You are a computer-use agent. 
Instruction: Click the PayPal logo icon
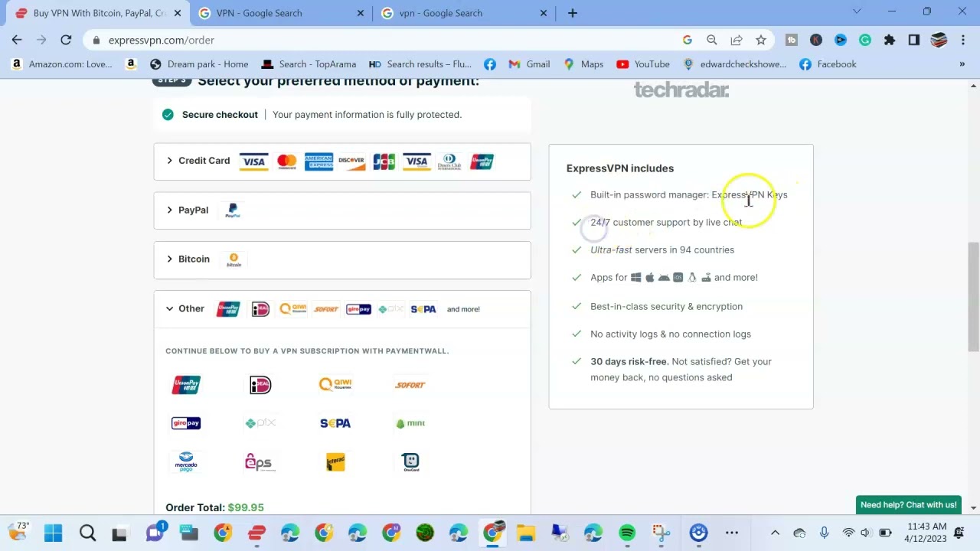(x=233, y=210)
